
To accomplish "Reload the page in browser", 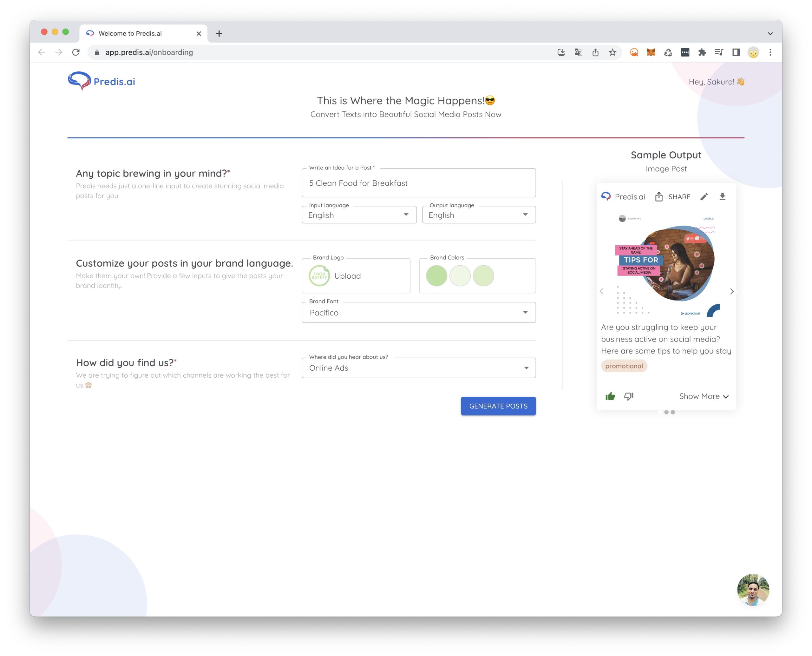I will (76, 53).
